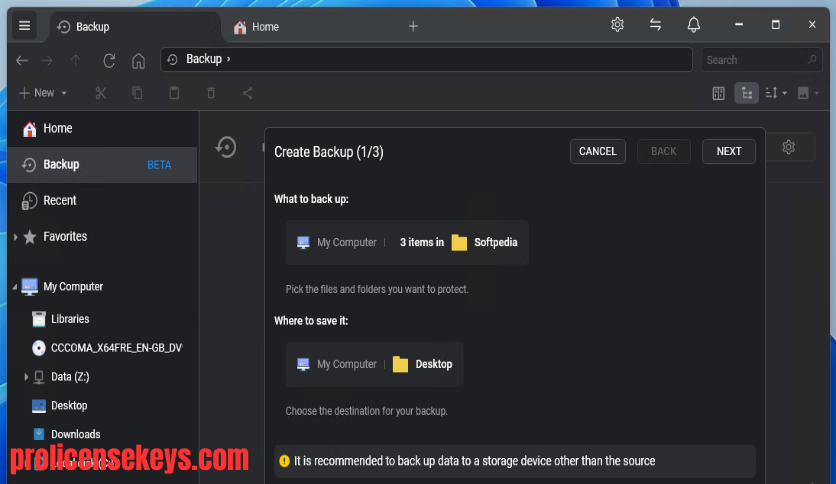Click the Cut scissors icon
The height and width of the screenshot is (484, 836).
pyautogui.click(x=100, y=93)
